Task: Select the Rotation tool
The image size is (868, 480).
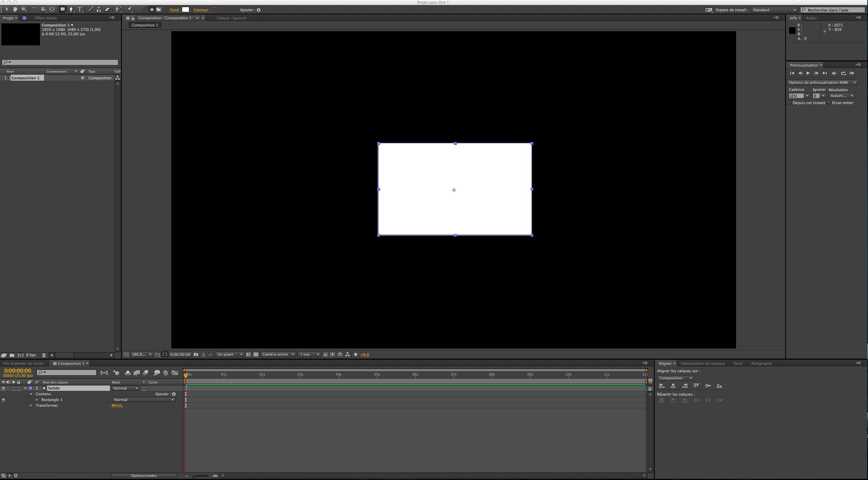Action: 35,9
